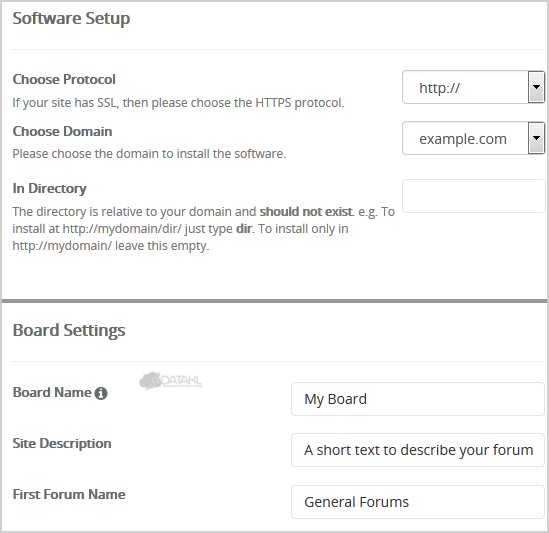Select the example.com domain combo box
Viewport: 549px width, 533px height.
473,138
